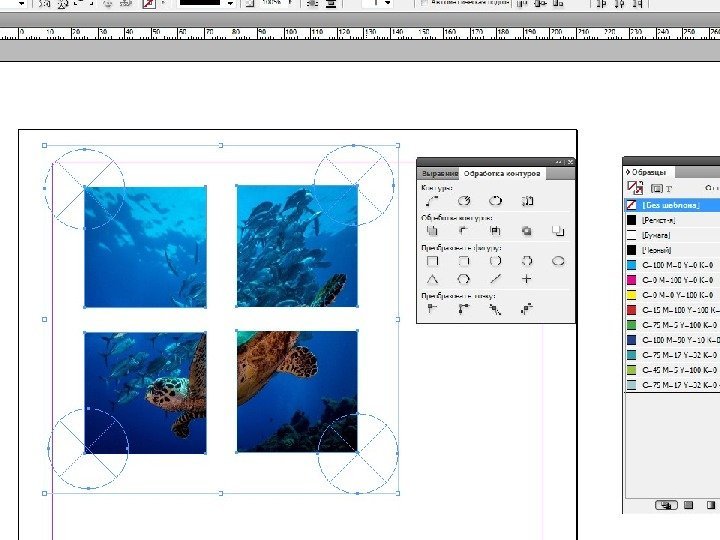Apply the Intersect pathfinder operation
Viewport: 720px width, 540px height.
click(495, 231)
